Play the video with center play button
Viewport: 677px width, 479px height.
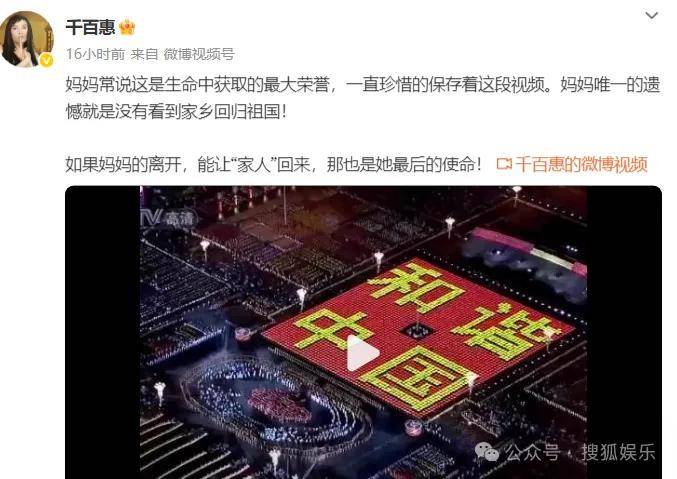(363, 353)
